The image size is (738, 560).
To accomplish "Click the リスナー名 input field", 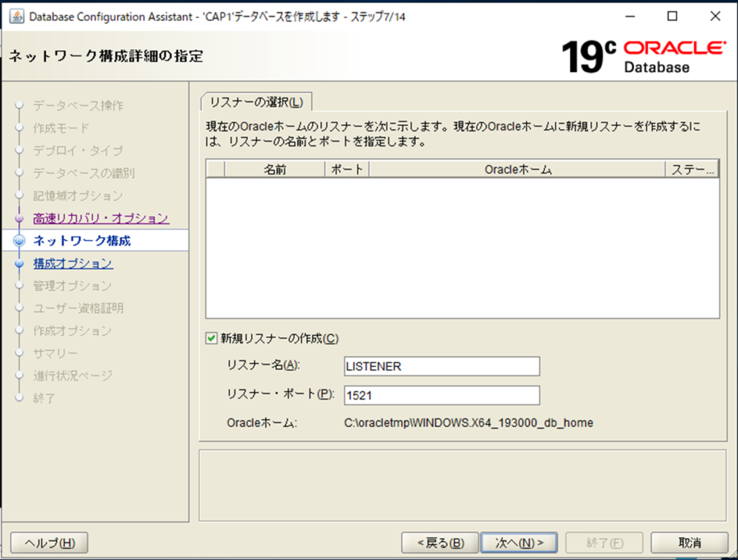I will (442, 366).
